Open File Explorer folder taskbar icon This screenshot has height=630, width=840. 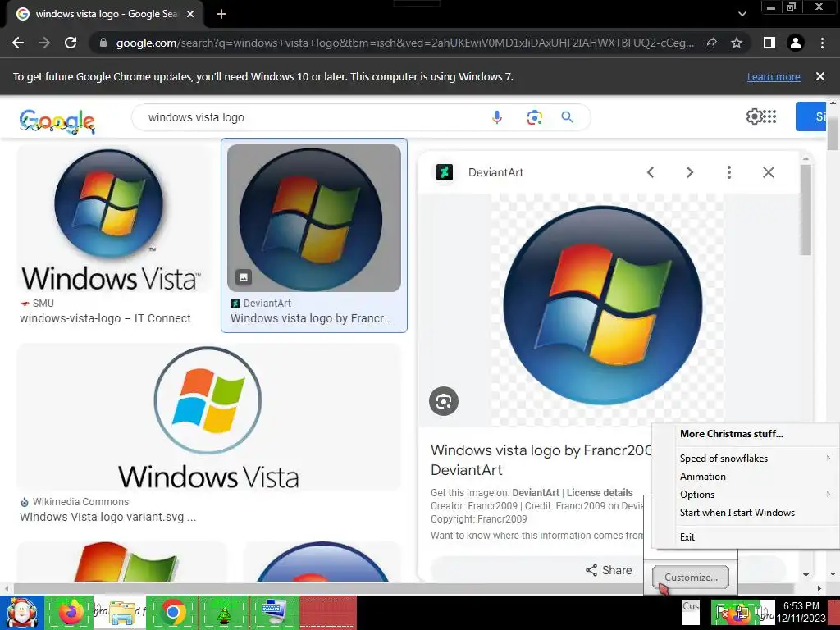tap(121, 614)
